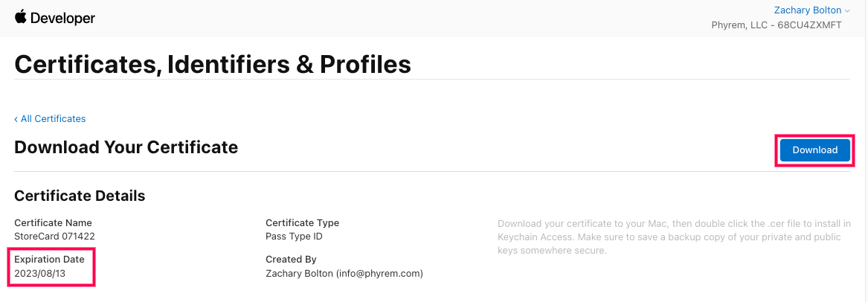Click the Created By label
This screenshot has width=868, height=302.
(x=291, y=260)
